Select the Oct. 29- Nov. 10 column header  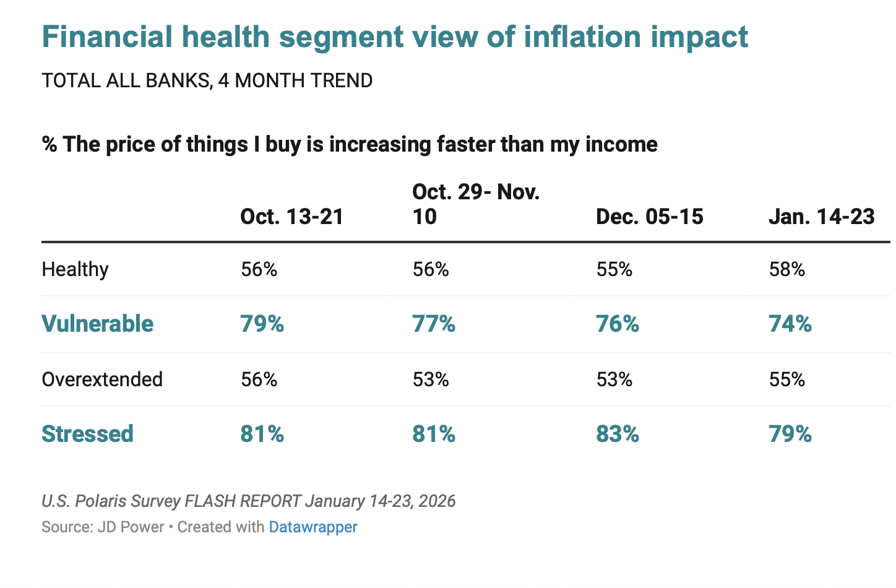[x=475, y=204]
